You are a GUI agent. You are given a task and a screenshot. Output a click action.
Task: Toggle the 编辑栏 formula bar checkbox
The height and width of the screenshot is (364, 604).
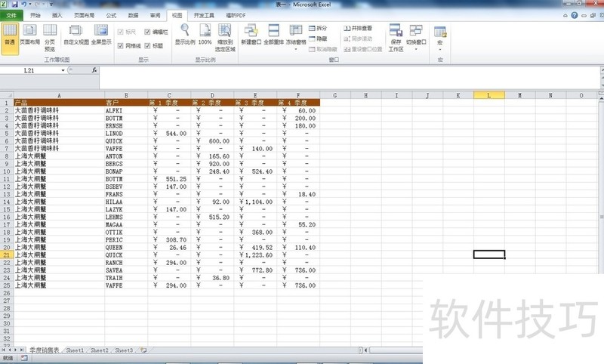pyautogui.click(x=147, y=32)
